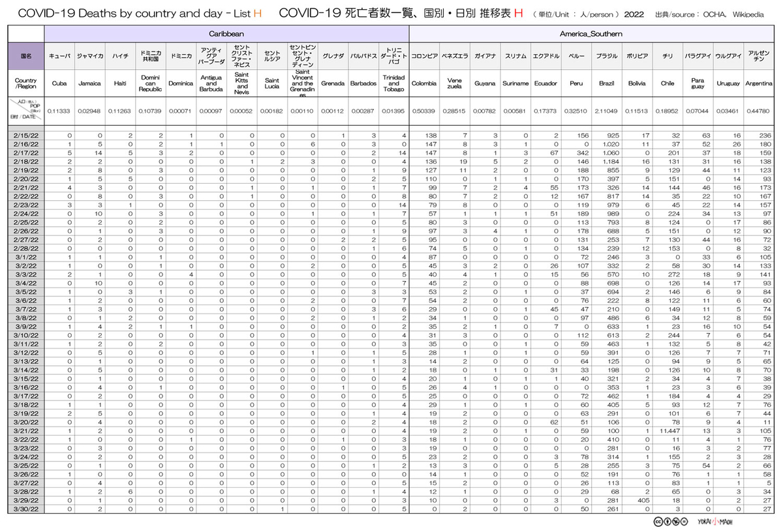The image size is (783, 532).
Task: Select the Ecuador column header
Action: pyautogui.click(x=545, y=83)
